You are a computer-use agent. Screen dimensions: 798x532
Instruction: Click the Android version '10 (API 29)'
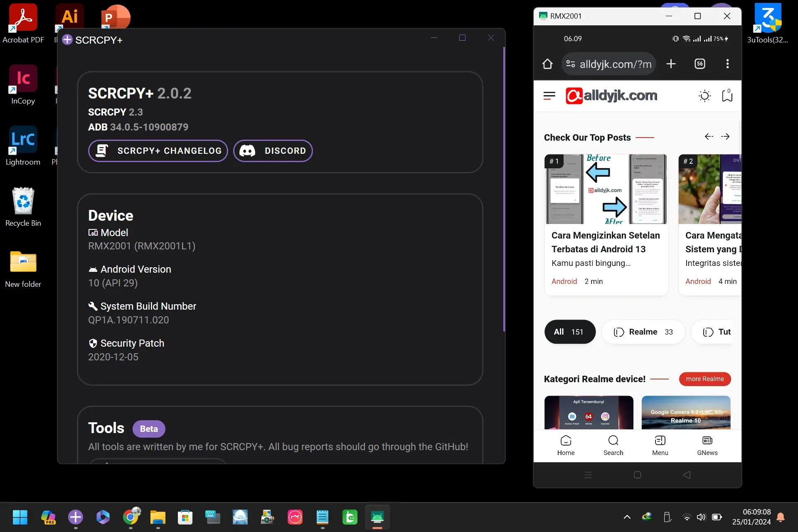pos(113,283)
